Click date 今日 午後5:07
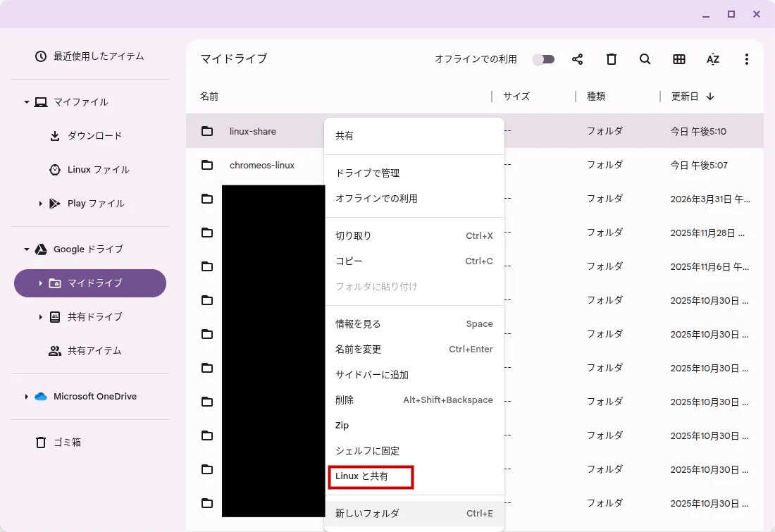 699,166
